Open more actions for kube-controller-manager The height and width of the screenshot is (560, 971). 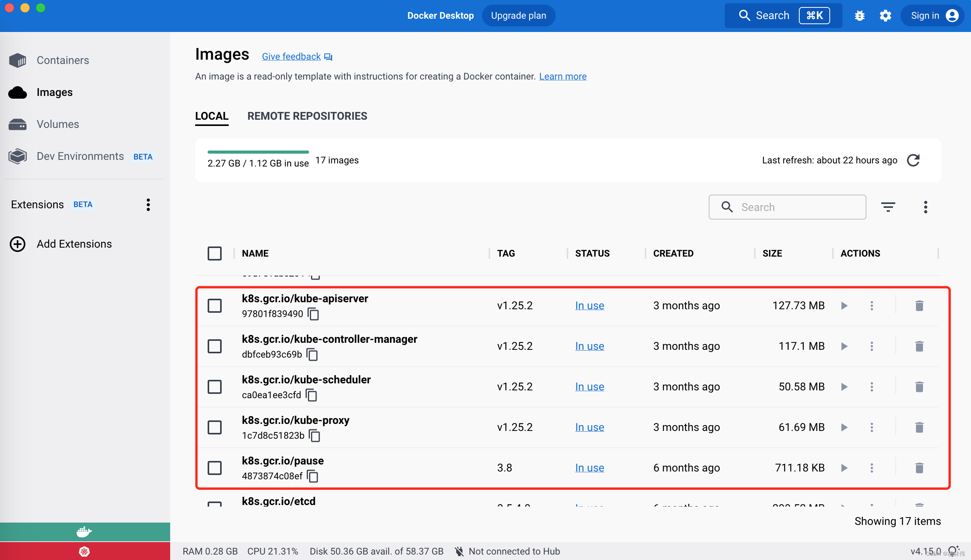click(872, 346)
